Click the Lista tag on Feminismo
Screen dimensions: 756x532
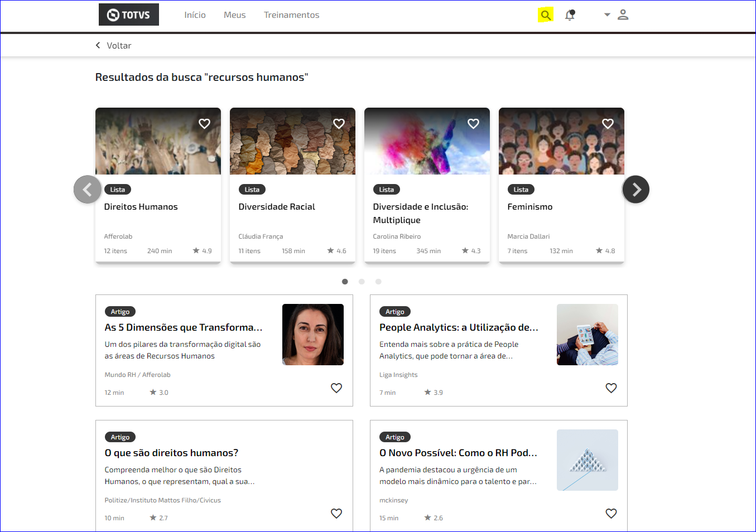tap(521, 190)
